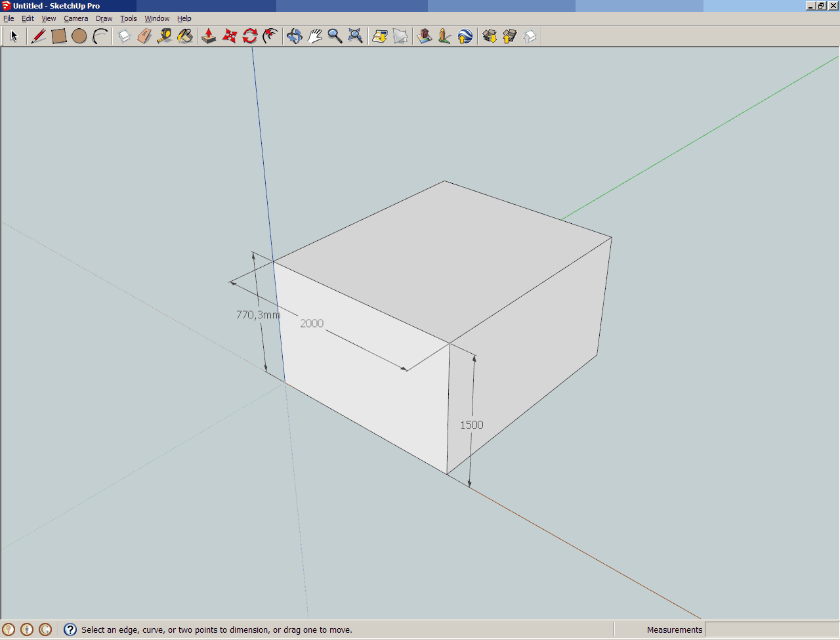Select the 770,3mm dimension label
The height and width of the screenshot is (640, 840).
[x=258, y=315]
